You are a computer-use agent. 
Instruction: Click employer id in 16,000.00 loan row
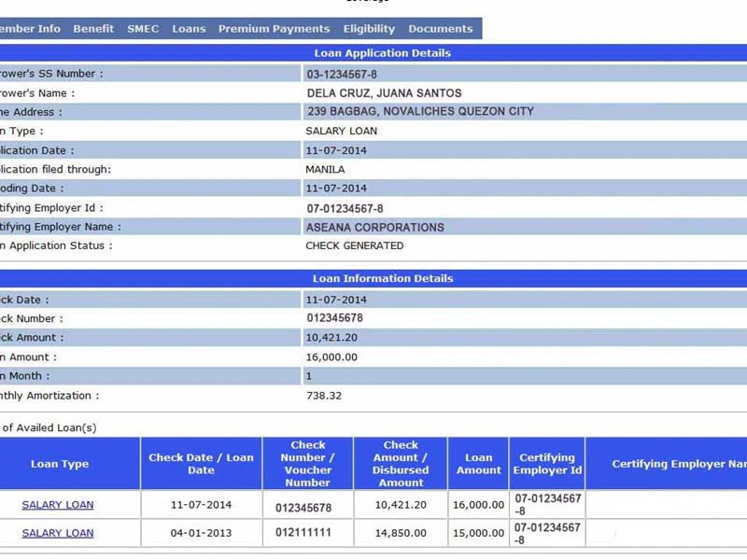point(548,505)
